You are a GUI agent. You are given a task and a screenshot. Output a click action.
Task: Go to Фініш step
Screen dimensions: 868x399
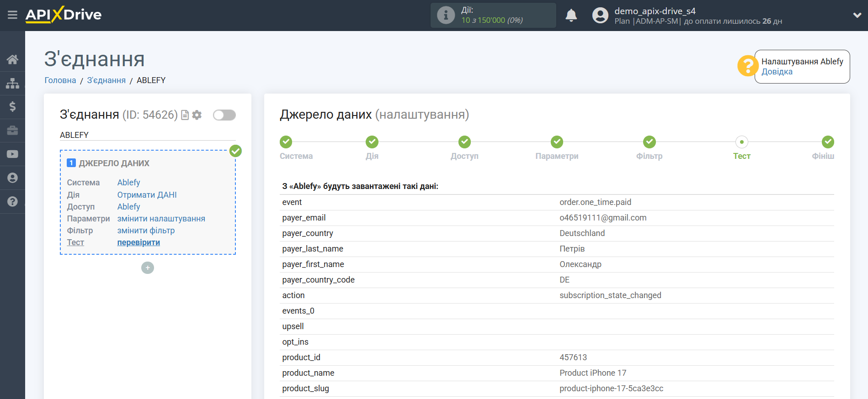coord(828,142)
